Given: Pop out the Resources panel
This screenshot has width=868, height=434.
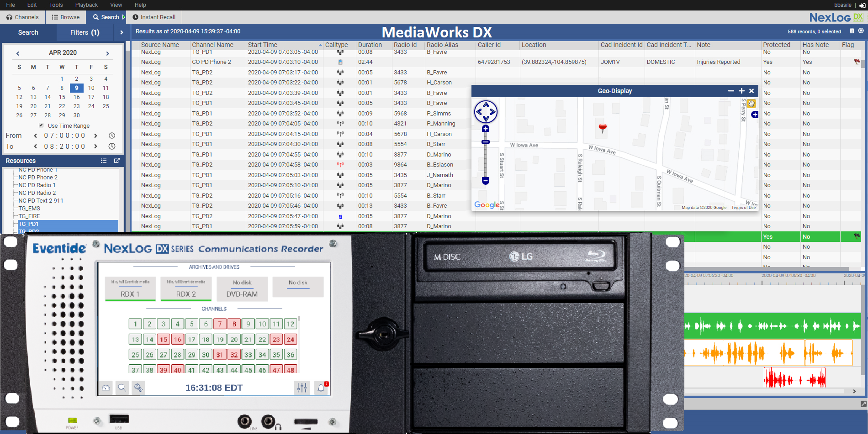Looking at the screenshot, I should click(117, 161).
